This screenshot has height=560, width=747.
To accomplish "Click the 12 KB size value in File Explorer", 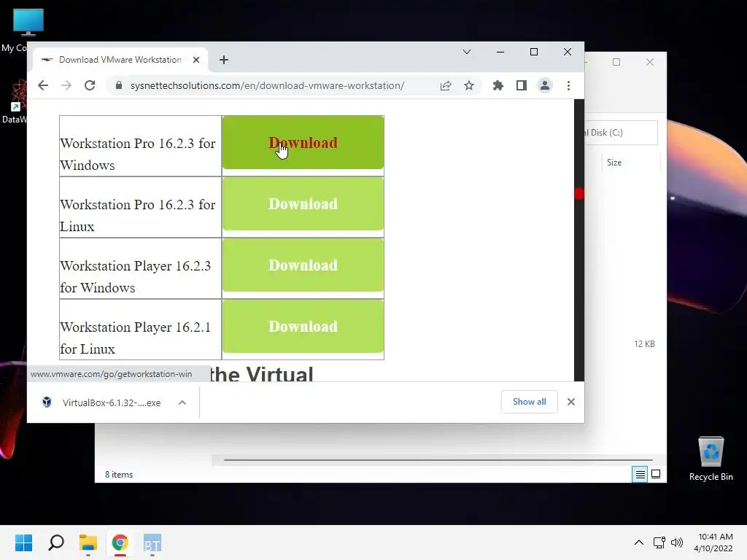I will click(x=644, y=344).
